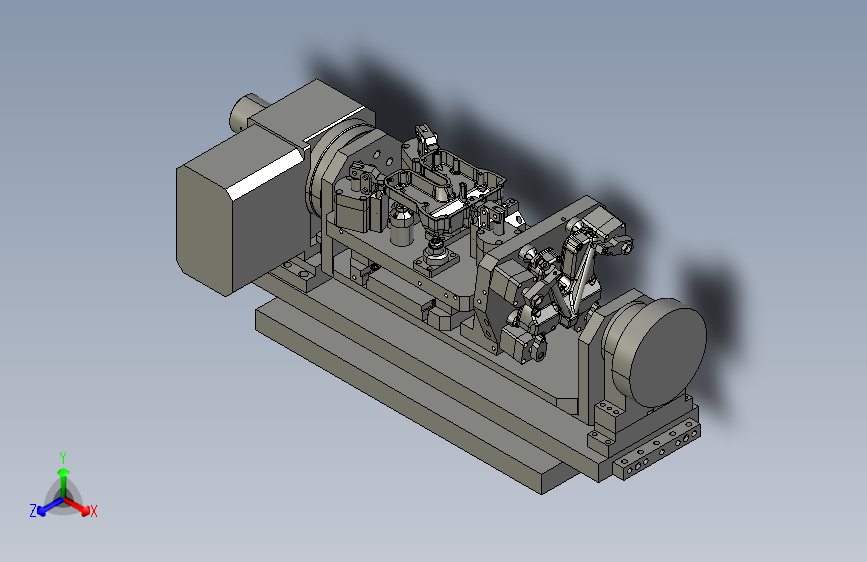The image size is (867, 562).
Task: Select the small cylinder protruding from the upper-left housing
Action: 247,113
